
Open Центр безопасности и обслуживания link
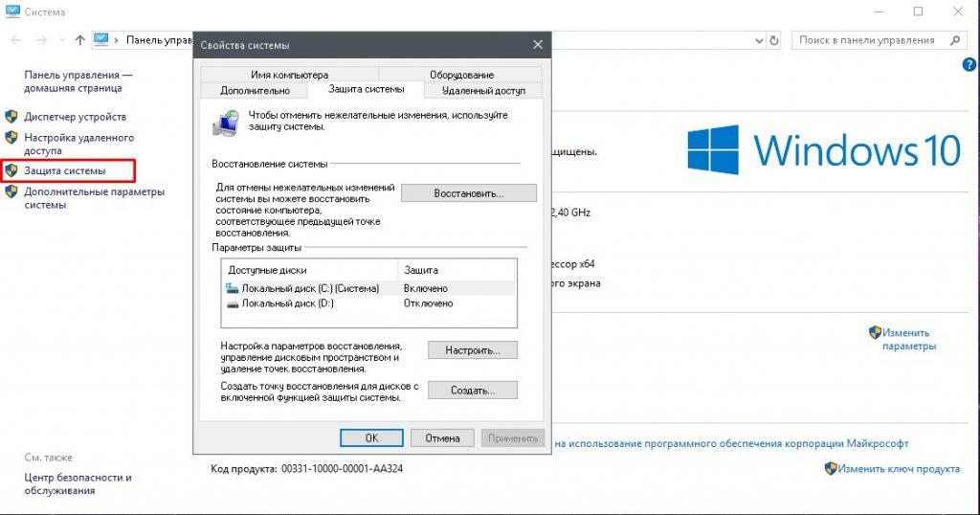click(x=78, y=483)
